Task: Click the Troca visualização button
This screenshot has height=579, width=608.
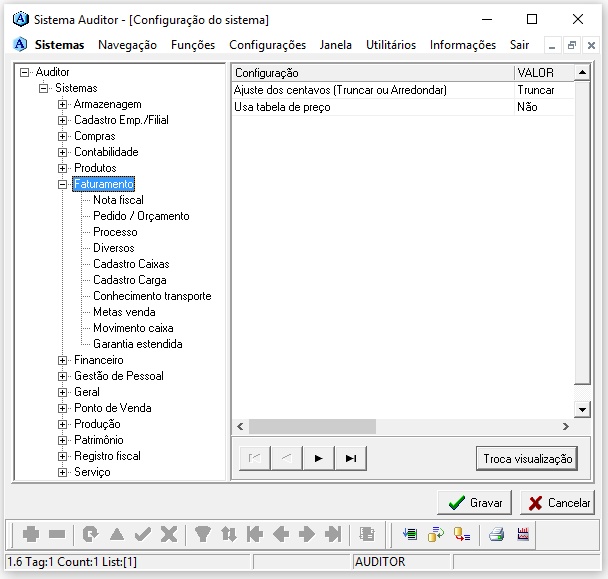Action: point(527,459)
